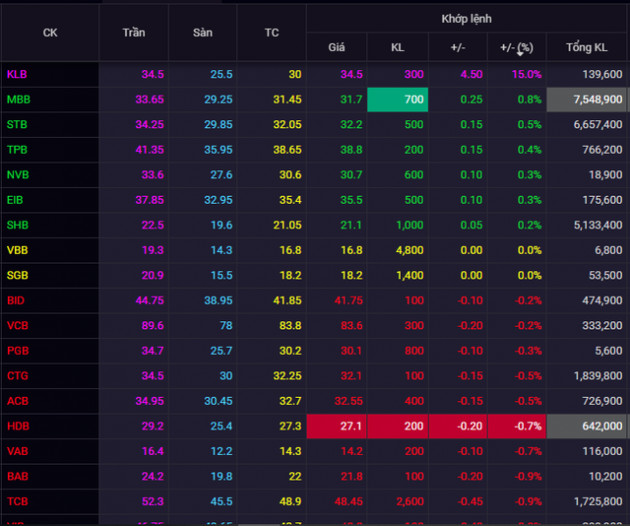Click the Sàn column header
630x526 pixels.
[x=202, y=33]
